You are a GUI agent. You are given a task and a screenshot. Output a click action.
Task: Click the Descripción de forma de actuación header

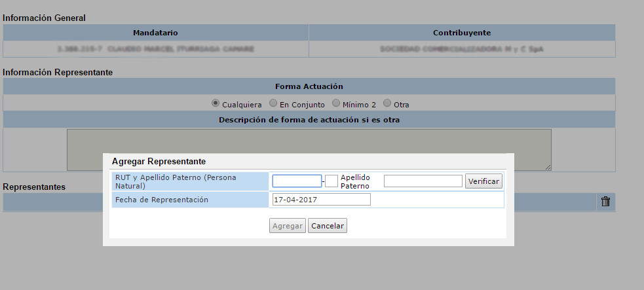click(309, 120)
